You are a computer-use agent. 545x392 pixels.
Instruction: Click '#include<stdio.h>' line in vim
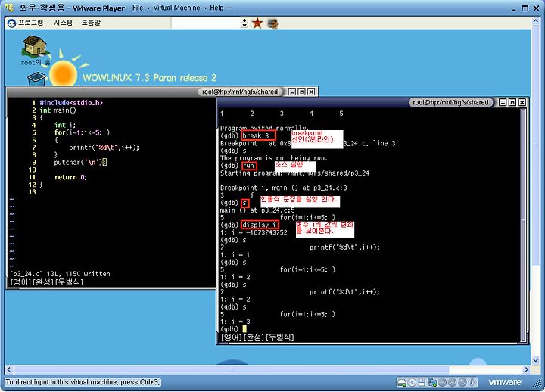pyautogui.click(x=71, y=103)
